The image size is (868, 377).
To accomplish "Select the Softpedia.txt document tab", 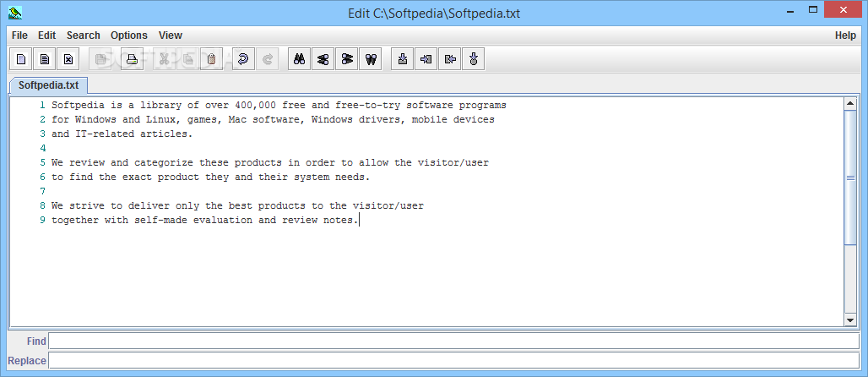I will coord(49,85).
